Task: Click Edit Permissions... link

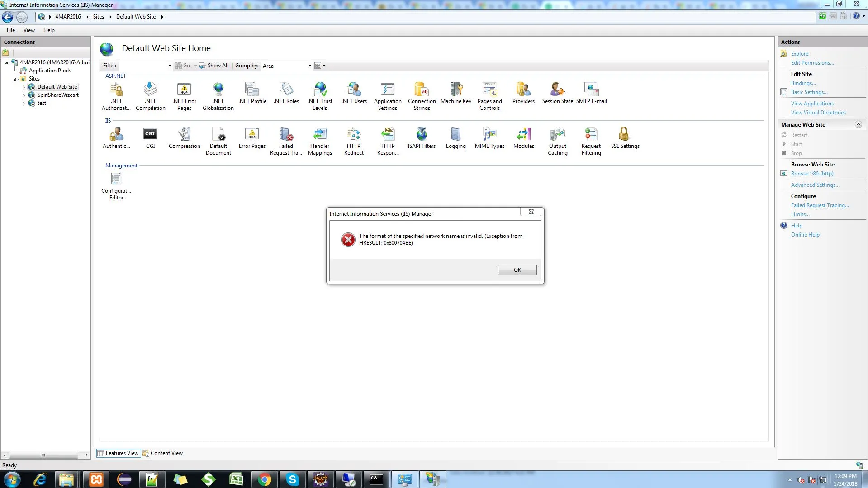Action: 812,63
